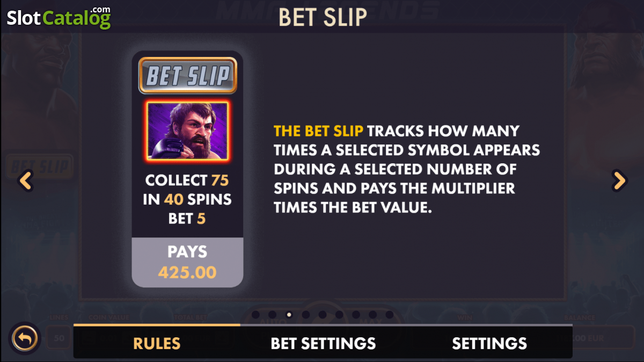Screen dimensions: 644x362
Task: Click the round back arrow button
Action: click(x=24, y=339)
